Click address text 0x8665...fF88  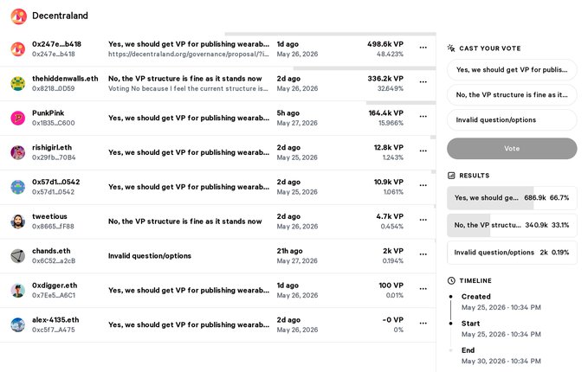tap(53, 227)
